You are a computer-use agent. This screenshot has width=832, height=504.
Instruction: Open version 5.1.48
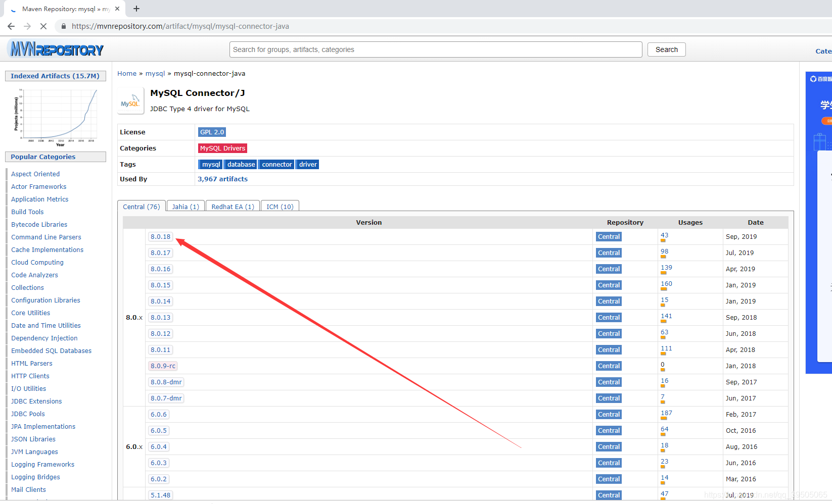click(160, 495)
